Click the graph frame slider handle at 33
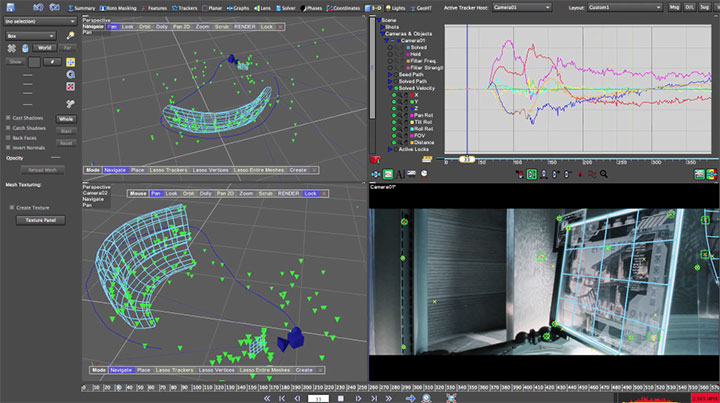Screen dimensions: 720x403 pos(467,159)
